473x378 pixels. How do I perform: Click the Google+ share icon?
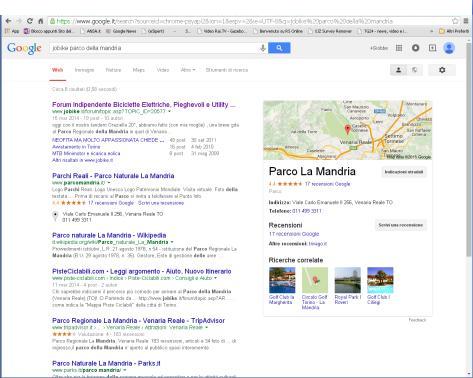pos(432,48)
